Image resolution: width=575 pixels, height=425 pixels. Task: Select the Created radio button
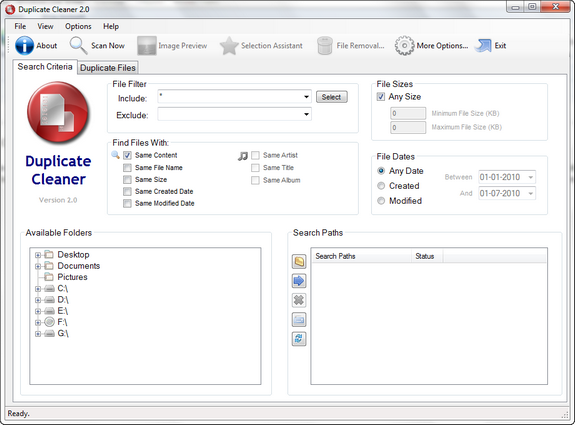381,186
